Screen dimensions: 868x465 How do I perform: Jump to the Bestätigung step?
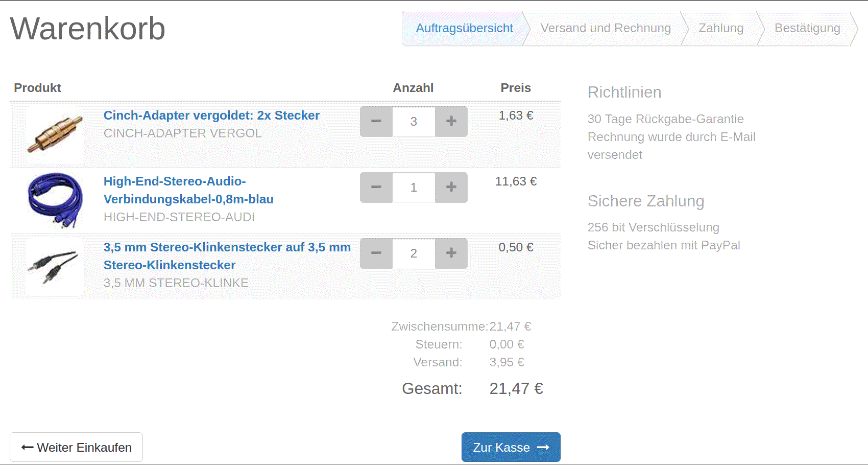[807, 29]
